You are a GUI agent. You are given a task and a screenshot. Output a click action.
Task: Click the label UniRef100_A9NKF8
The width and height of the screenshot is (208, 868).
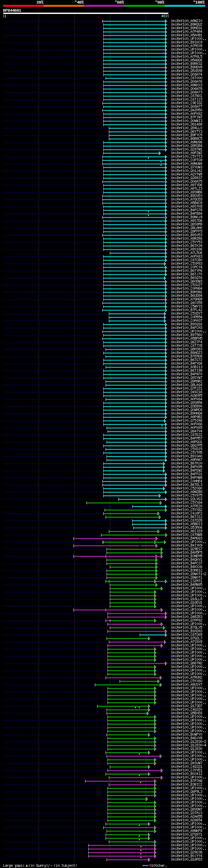pyautogui.click(x=187, y=831)
